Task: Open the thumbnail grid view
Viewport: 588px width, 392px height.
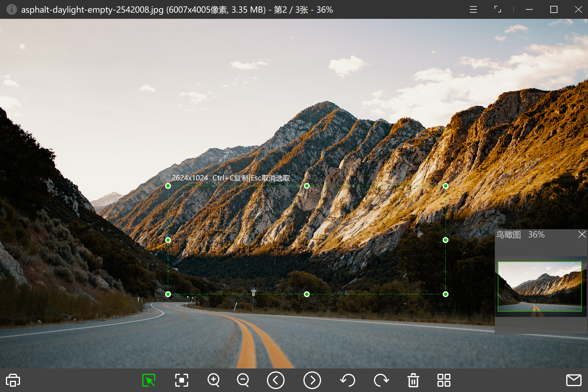Action: (444, 380)
